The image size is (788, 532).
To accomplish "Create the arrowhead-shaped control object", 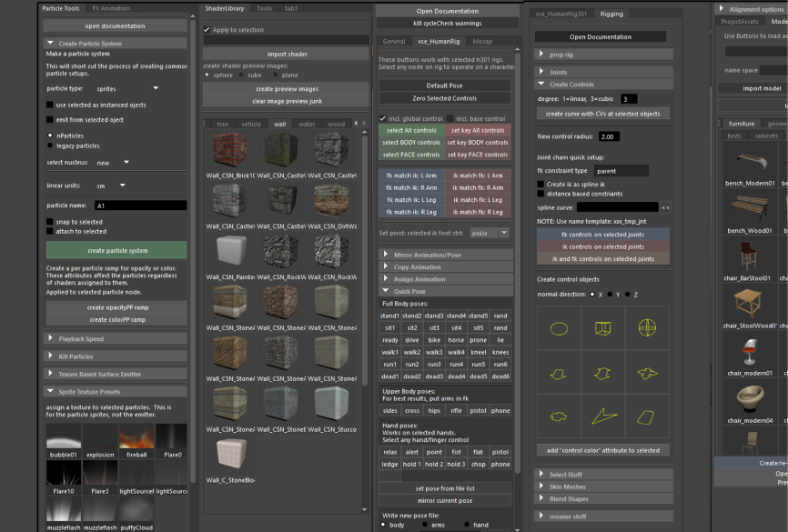I will 603,416.
